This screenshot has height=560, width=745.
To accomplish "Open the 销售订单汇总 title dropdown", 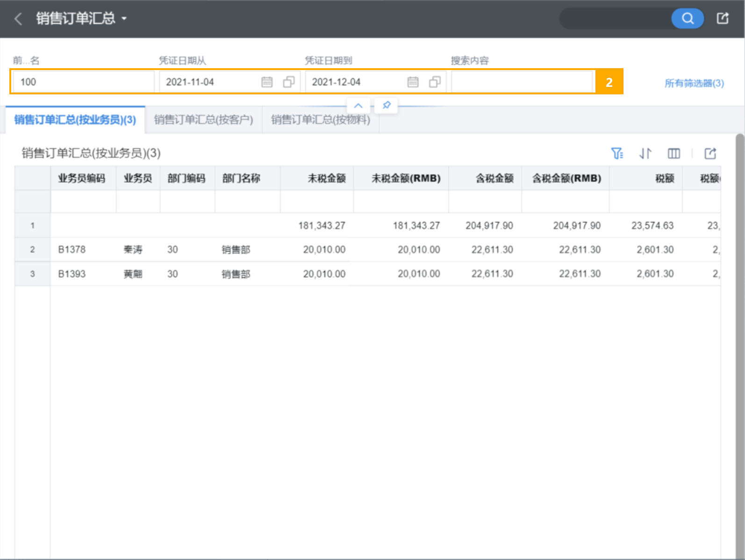I will (x=81, y=18).
